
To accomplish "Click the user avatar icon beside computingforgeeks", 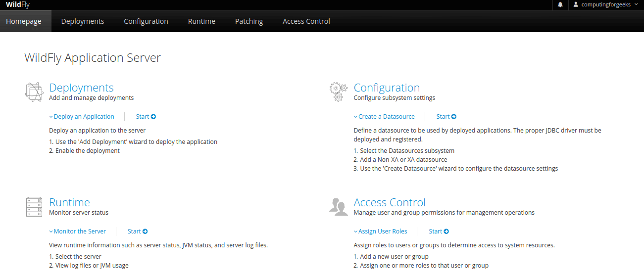I will point(576,4).
